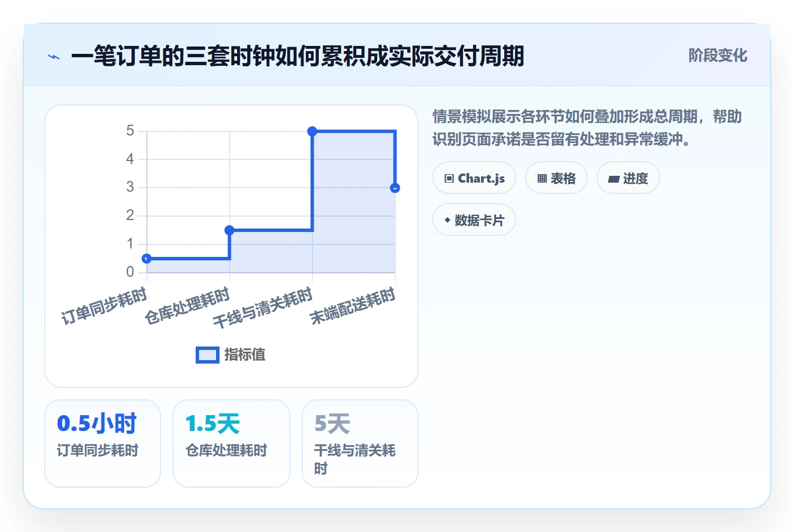794x532 pixels.
Task: Click the 干线与清关耗时 axis label
Action: click(x=263, y=308)
